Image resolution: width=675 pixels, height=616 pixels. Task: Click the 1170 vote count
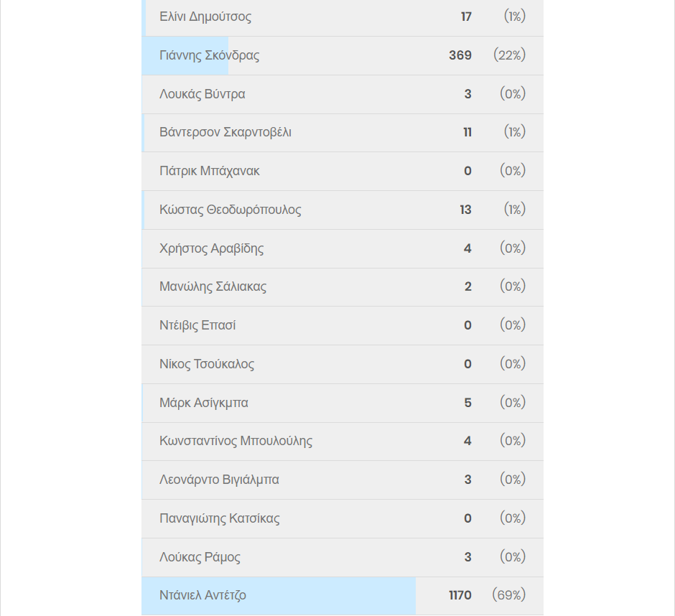coord(460,595)
